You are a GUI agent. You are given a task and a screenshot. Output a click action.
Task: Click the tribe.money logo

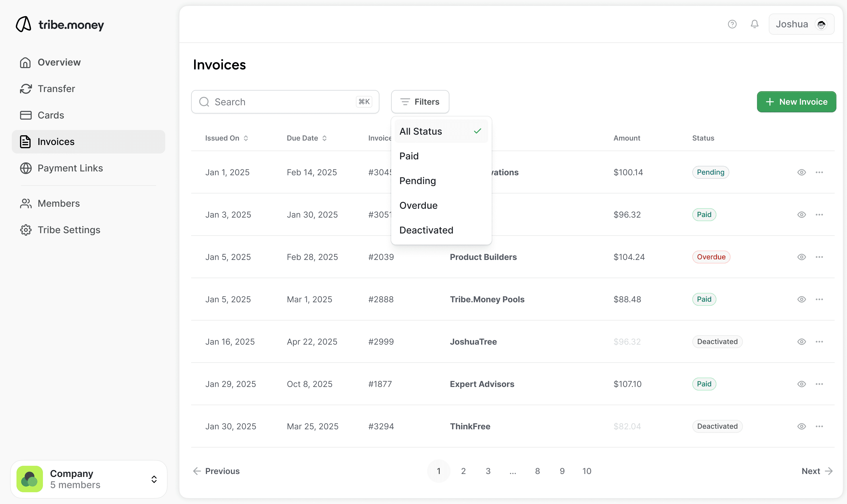point(60,24)
